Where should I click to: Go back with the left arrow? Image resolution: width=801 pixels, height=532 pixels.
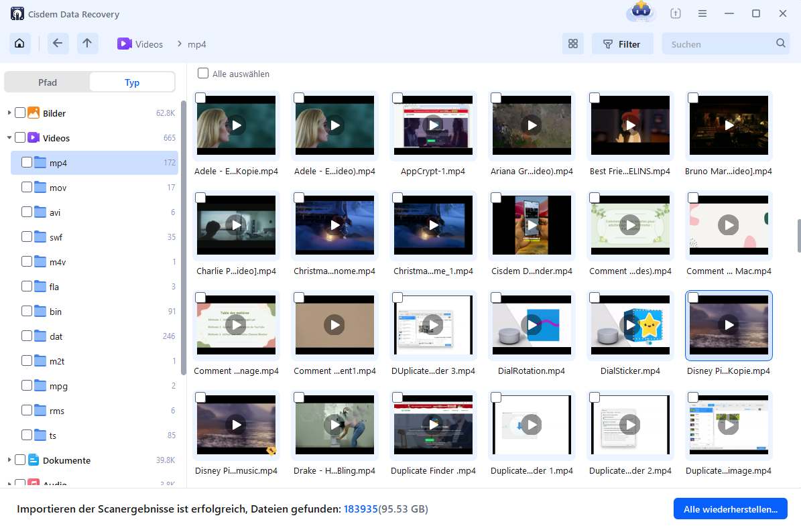click(x=58, y=44)
